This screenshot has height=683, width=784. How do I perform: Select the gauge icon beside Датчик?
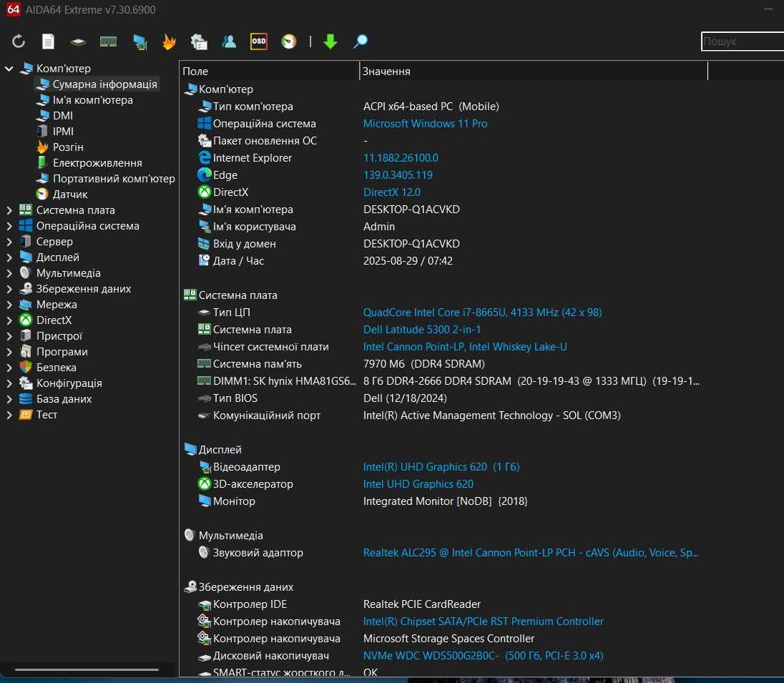tap(42, 194)
